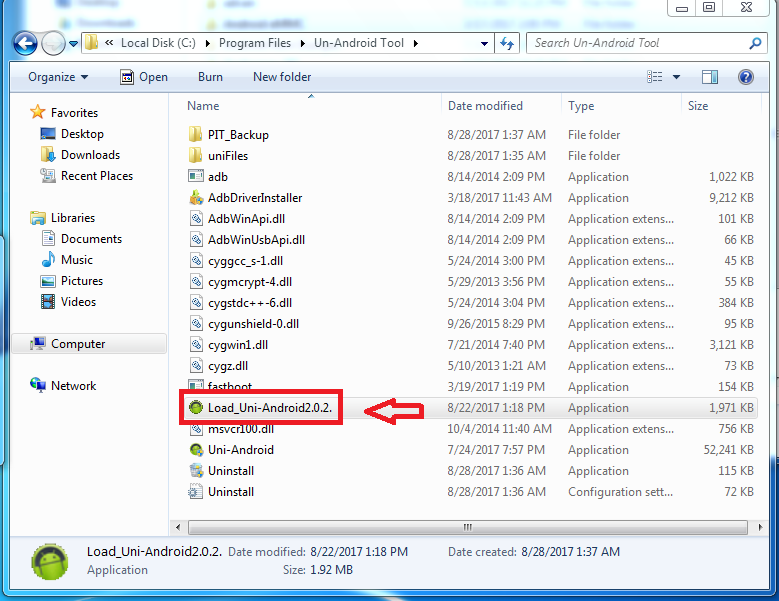
Task: Open the Organize menu
Action: pyautogui.click(x=58, y=77)
